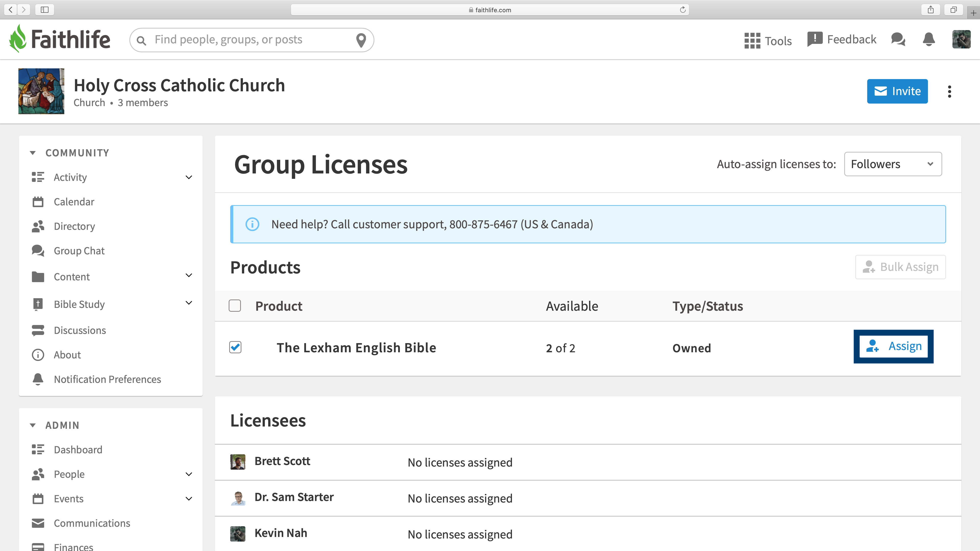Click the Events calendar icon
980x551 pixels.
38,498
